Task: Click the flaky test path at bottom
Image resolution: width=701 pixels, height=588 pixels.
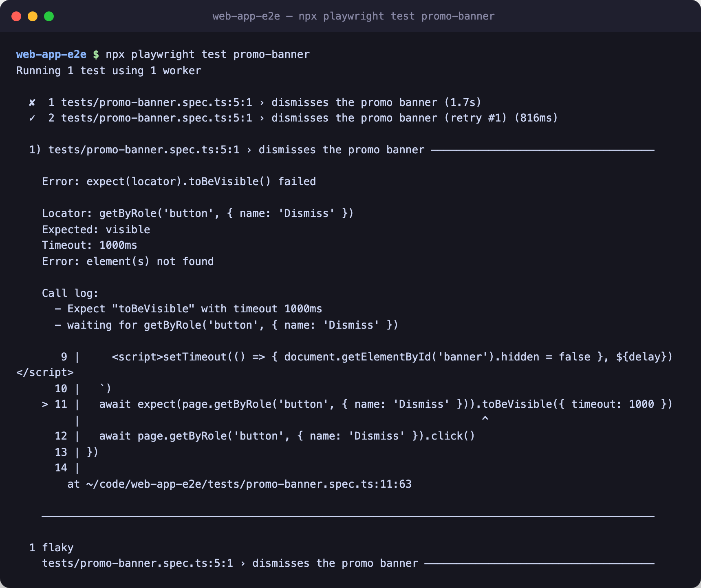Action: point(230,564)
